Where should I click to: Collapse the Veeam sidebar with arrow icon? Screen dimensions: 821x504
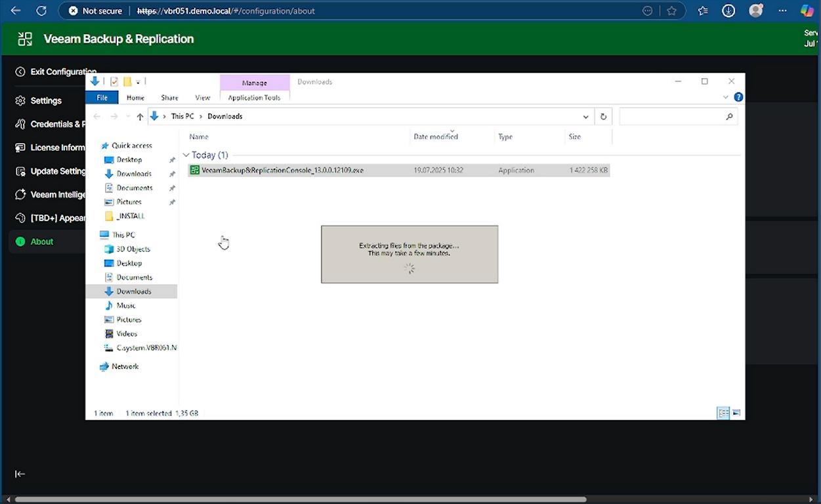point(20,474)
